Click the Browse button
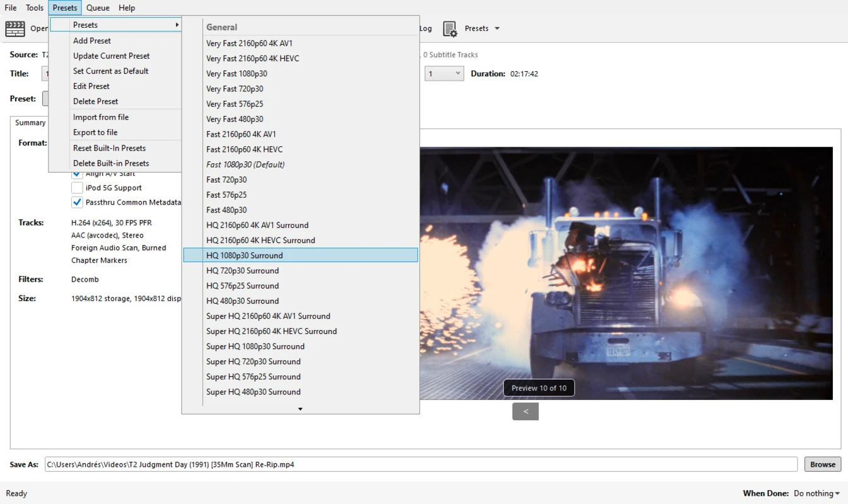 coord(822,464)
